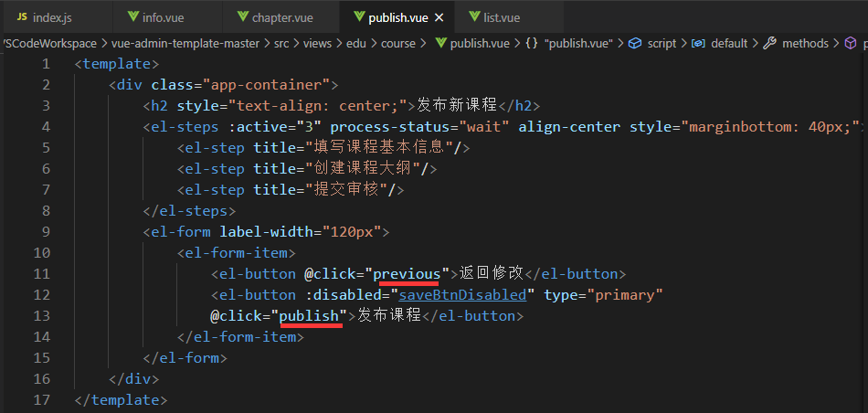Click the Vue icon on publish.vue tab
The image size is (868, 413).
[359, 17]
